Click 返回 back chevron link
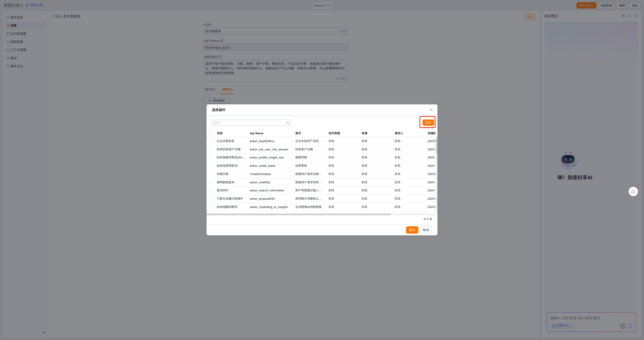 tap(57, 16)
